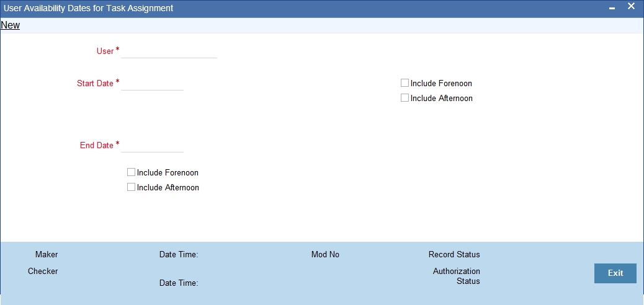644x305 pixels.
Task: Tick Include Afternoon below End Date
Action: [x=131, y=187]
